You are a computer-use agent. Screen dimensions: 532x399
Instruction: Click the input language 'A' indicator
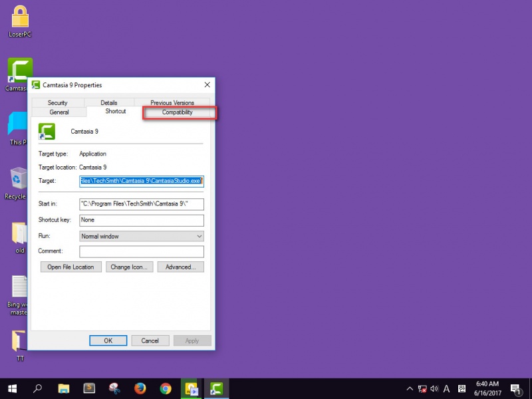click(x=446, y=389)
